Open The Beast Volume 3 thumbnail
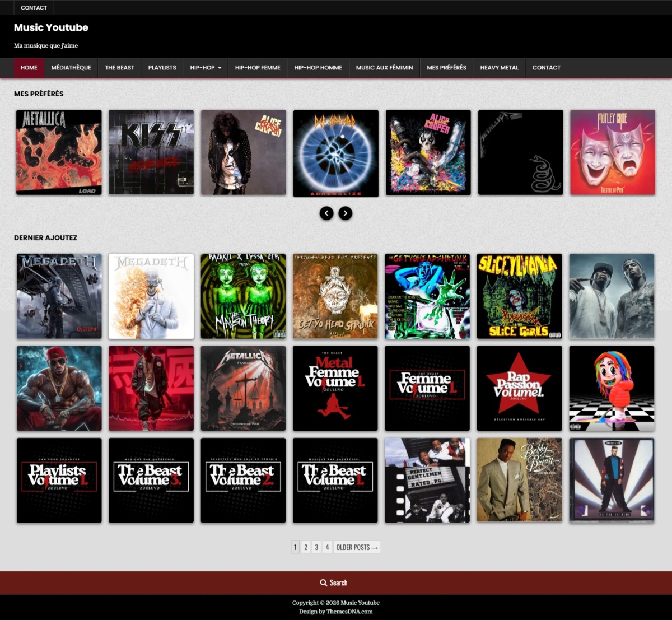The image size is (672, 620). click(x=151, y=481)
